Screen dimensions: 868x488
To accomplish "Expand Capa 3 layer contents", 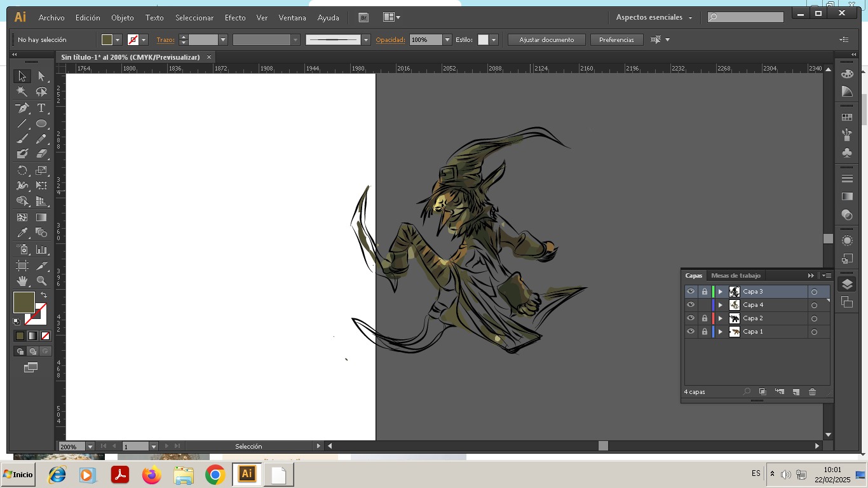I will pos(720,292).
